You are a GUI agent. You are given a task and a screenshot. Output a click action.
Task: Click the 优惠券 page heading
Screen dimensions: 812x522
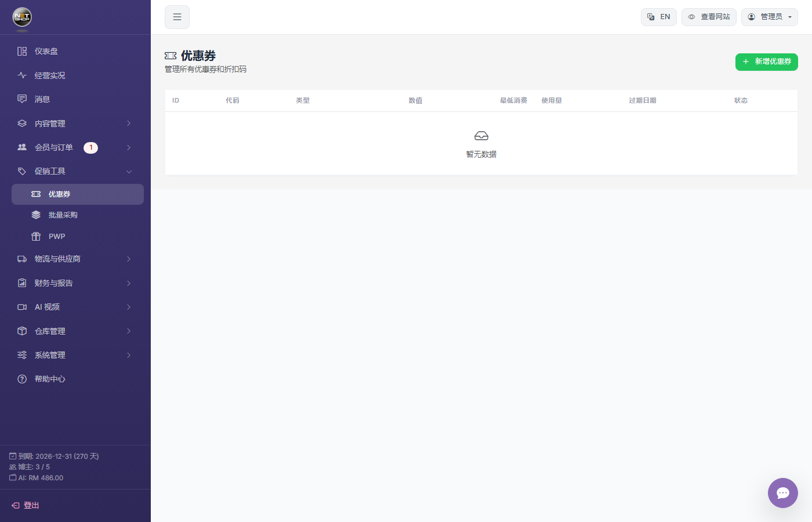tap(198, 56)
